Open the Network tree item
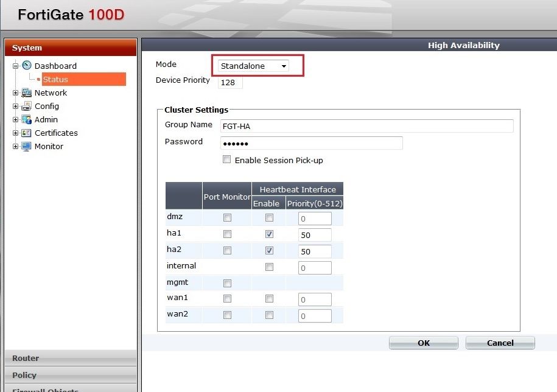557x392 pixels. tap(51, 93)
